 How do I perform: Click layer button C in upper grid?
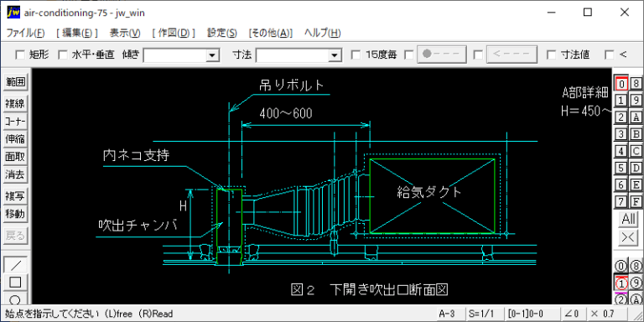click(x=636, y=151)
